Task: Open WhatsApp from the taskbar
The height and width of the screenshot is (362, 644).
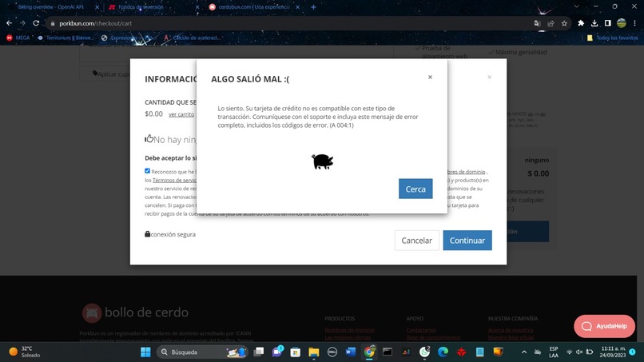Action: 425,352
